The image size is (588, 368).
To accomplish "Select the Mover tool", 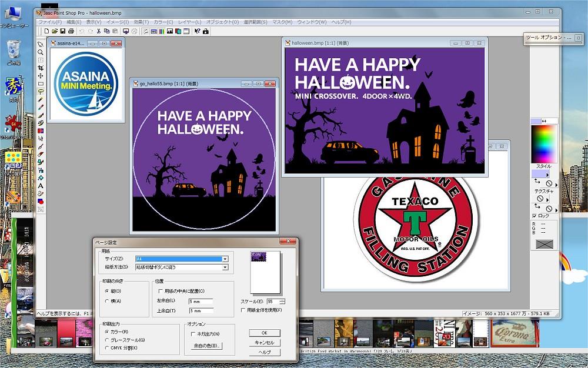I will 41,76.
